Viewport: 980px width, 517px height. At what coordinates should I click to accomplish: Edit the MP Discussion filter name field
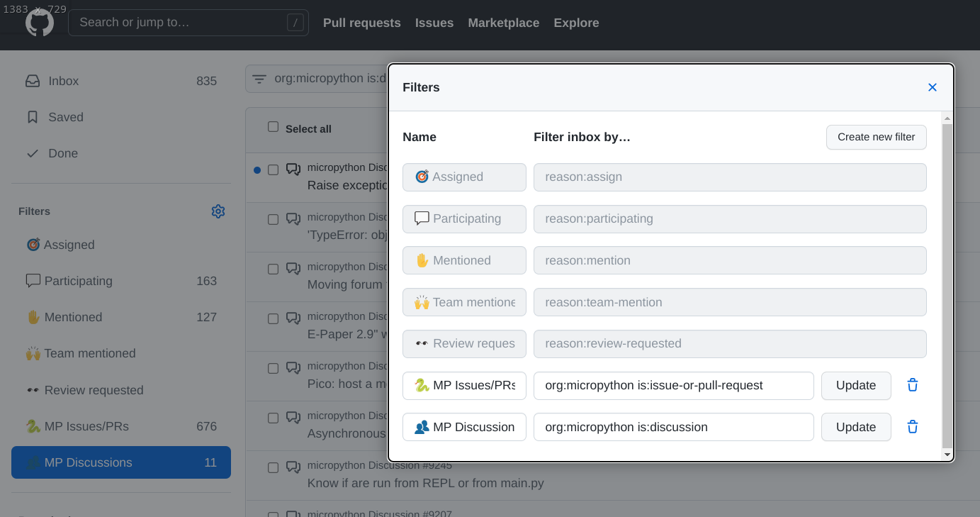click(464, 427)
